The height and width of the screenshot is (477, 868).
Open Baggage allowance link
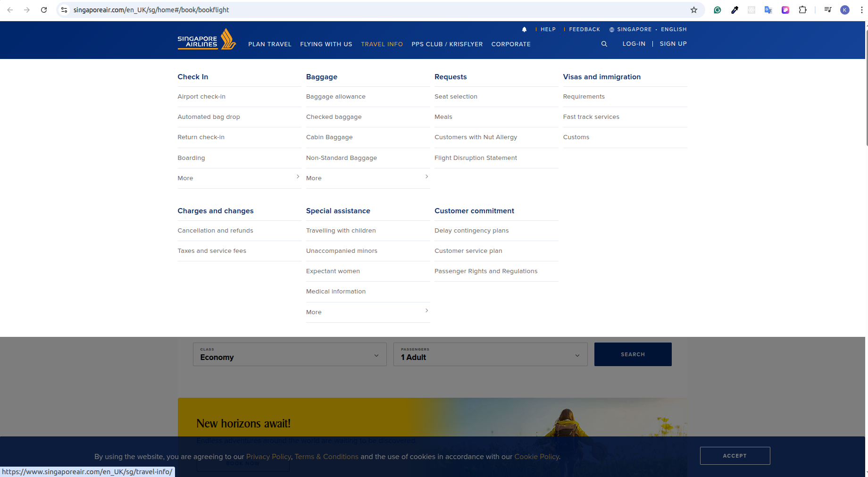pyautogui.click(x=335, y=97)
